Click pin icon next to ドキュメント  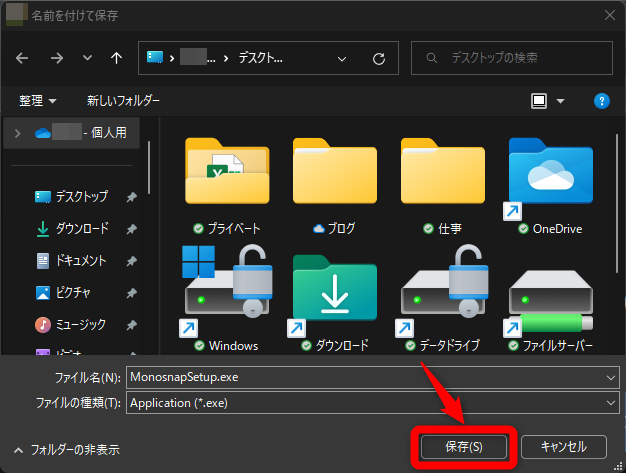click(131, 261)
